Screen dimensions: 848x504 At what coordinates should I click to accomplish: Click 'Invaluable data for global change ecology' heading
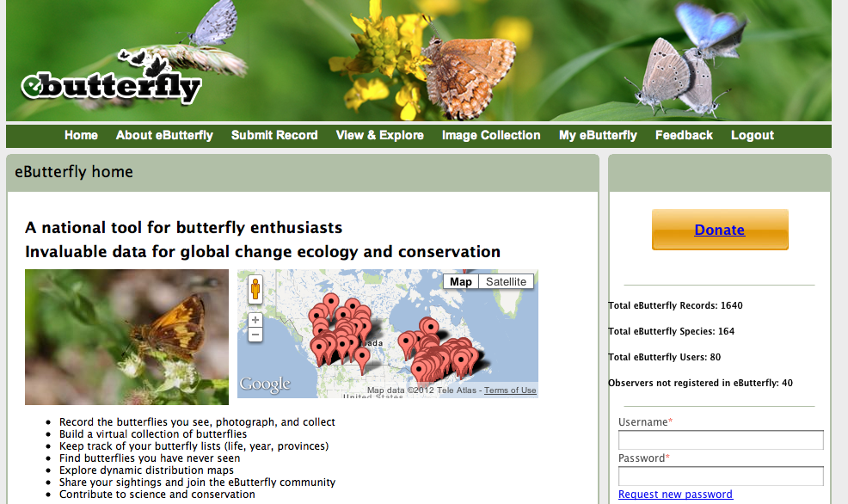(263, 252)
